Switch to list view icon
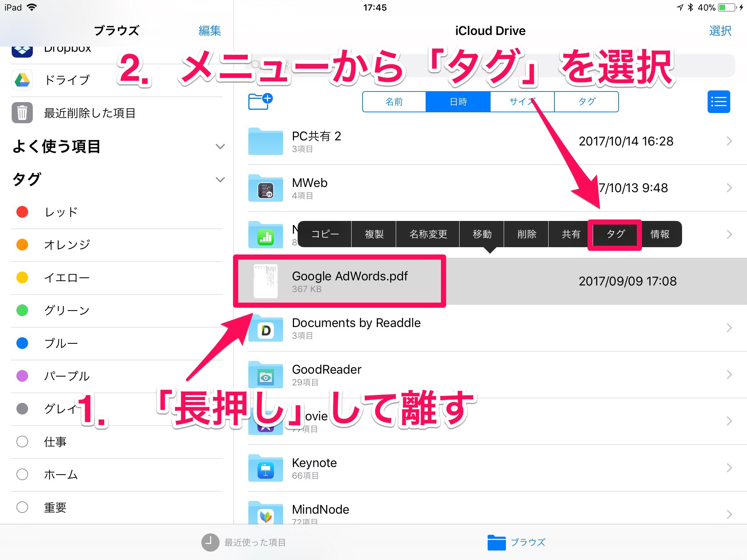This screenshot has width=747, height=560. coord(718,102)
